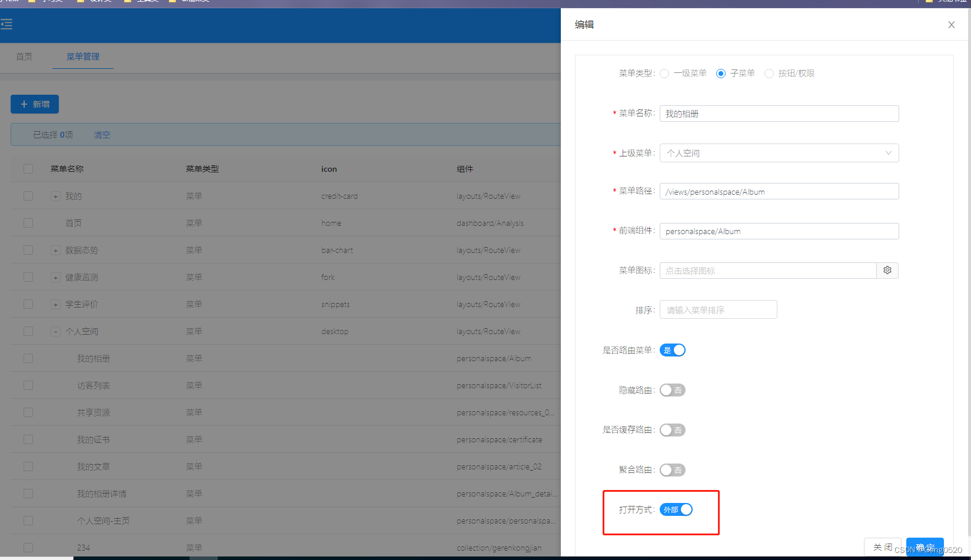Check the checkbox for the 共享资源 row
The image size is (971, 560).
pyautogui.click(x=28, y=412)
